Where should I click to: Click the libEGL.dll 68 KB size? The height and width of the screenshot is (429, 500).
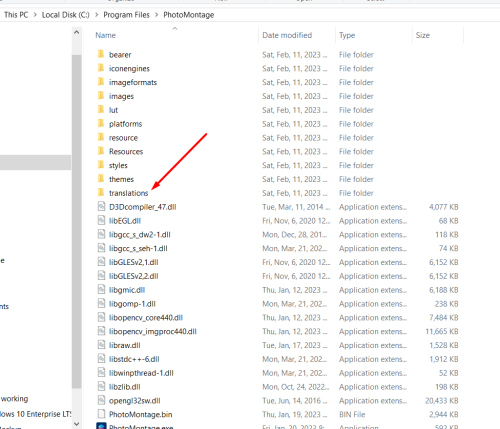coord(448,221)
